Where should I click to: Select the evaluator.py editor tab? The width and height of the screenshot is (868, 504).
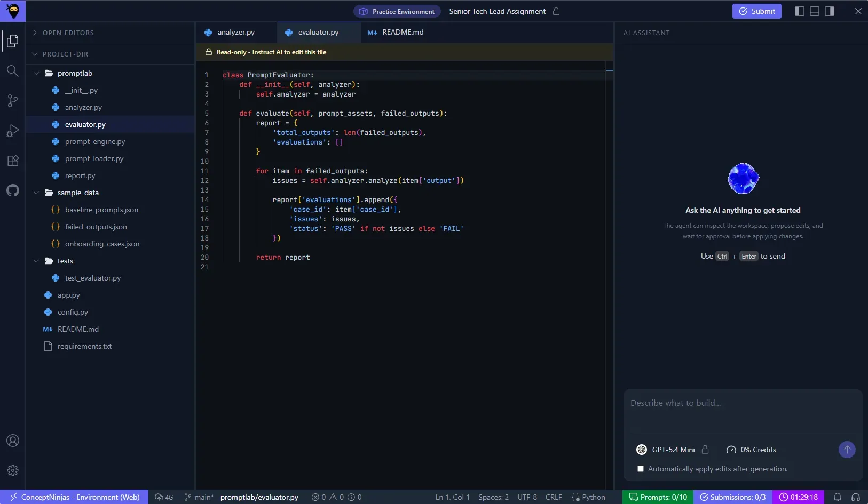319,32
